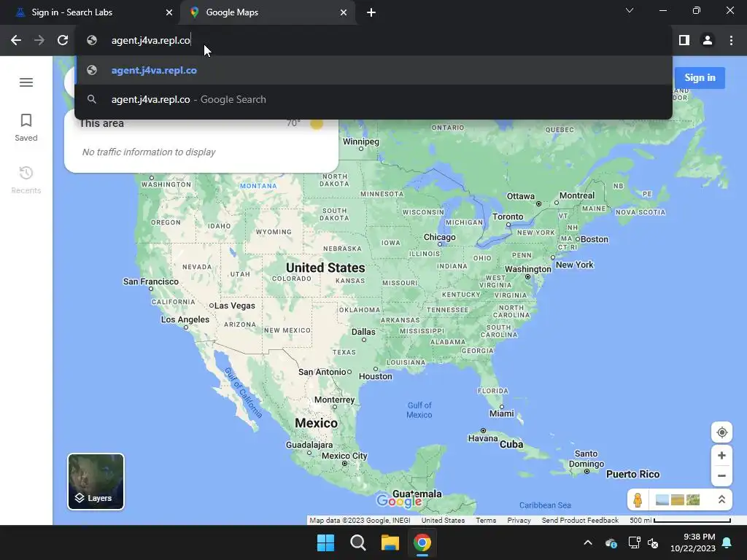Open Recents in the Maps sidebar

pos(26,180)
